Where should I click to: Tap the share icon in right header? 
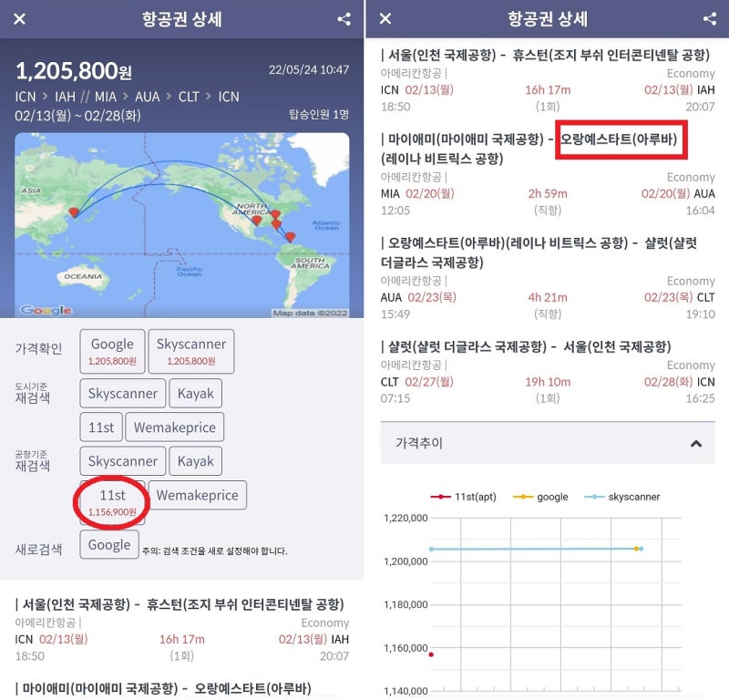pyautogui.click(x=709, y=19)
